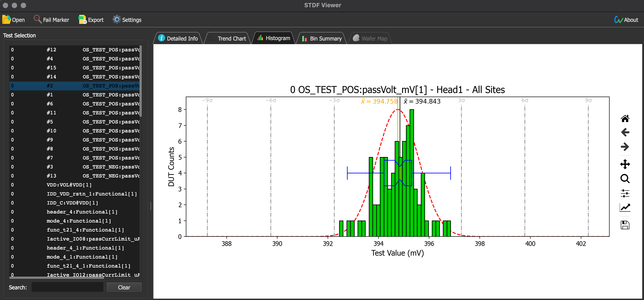Select test #3 OS_TEST_NEG:passVolt
644x300 pixels.
(x=75, y=167)
